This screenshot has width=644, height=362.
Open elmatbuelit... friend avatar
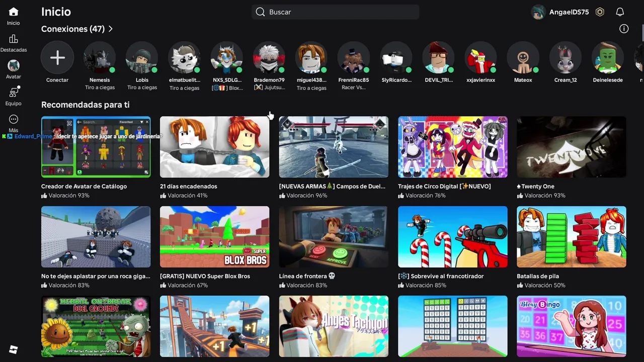(184, 57)
